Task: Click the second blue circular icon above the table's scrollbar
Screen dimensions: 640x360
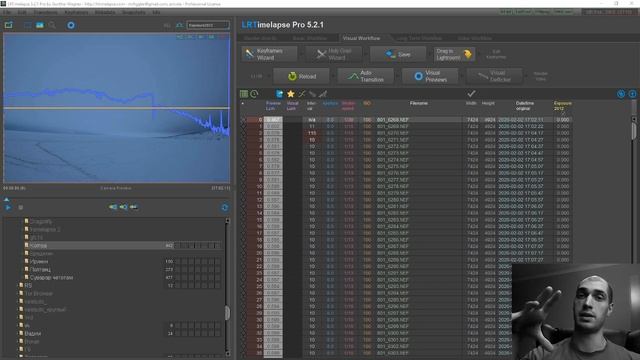Action: (632, 94)
